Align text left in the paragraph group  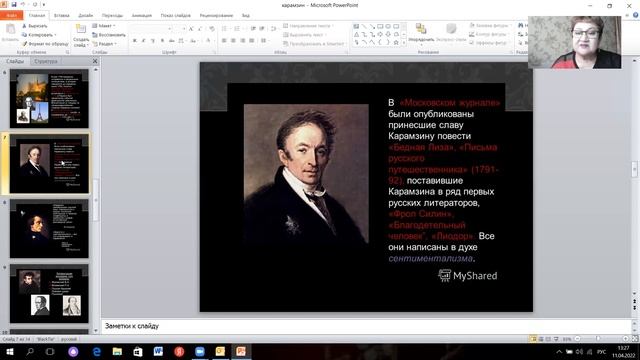click(224, 41)
